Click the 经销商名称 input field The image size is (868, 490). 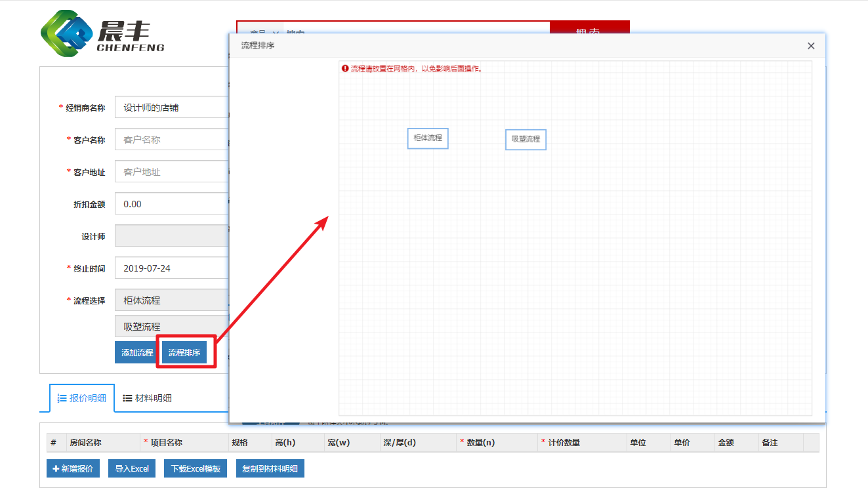coord(172,108)
